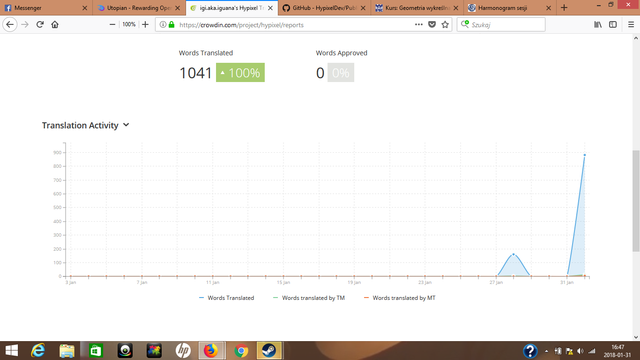Open page actions three-dots menu
Viewport: 640px width, 360px height.
pos(418,24)
